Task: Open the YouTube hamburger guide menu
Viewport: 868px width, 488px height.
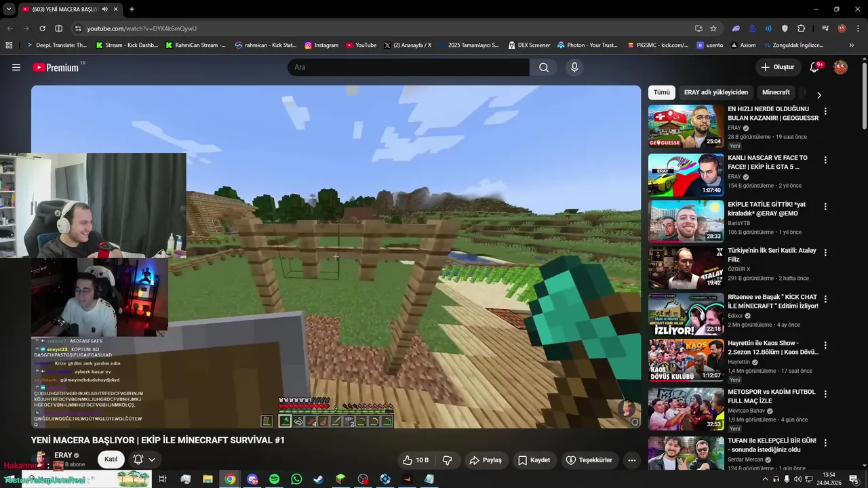Action: [x=16, y=67]
